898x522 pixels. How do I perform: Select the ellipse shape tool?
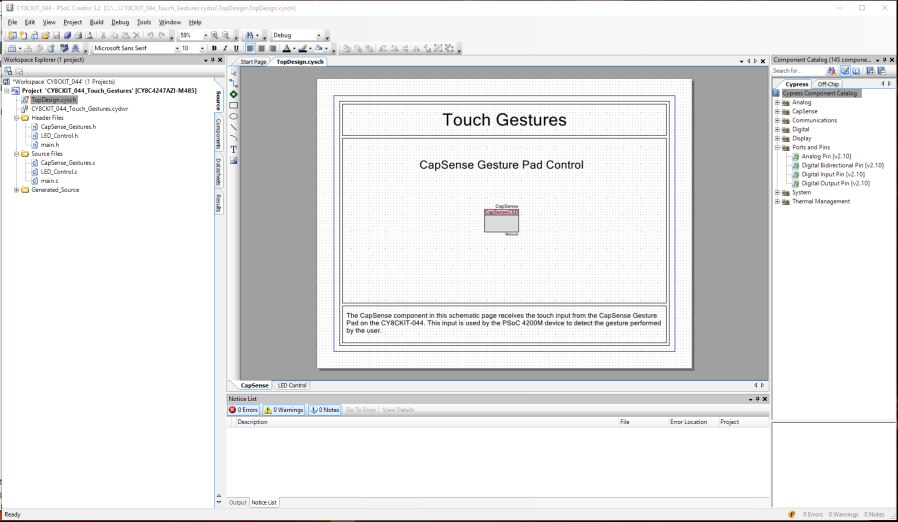[x=234, y=116]
